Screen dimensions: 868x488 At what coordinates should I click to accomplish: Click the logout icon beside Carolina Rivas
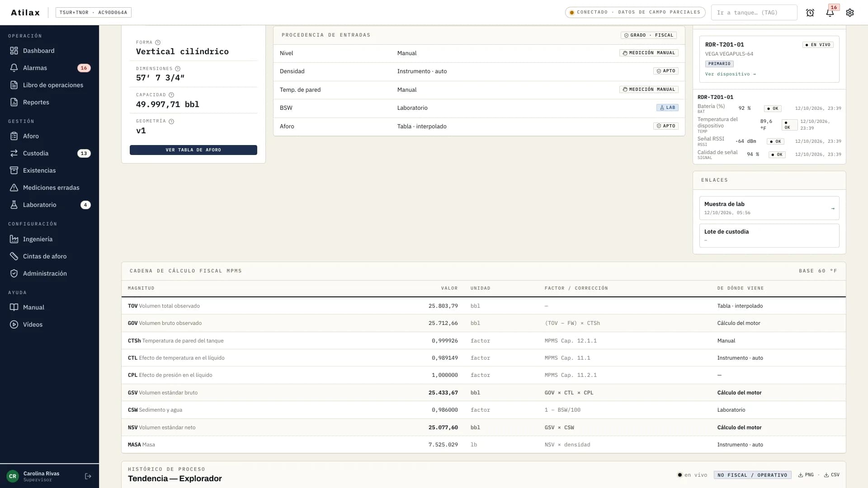(x=88, y=476)
